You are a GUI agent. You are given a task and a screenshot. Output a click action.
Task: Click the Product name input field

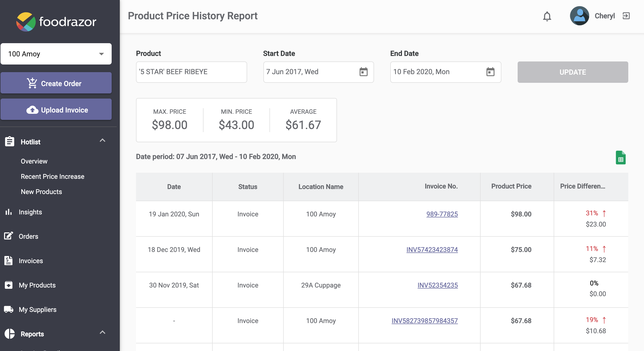(191, 72)
